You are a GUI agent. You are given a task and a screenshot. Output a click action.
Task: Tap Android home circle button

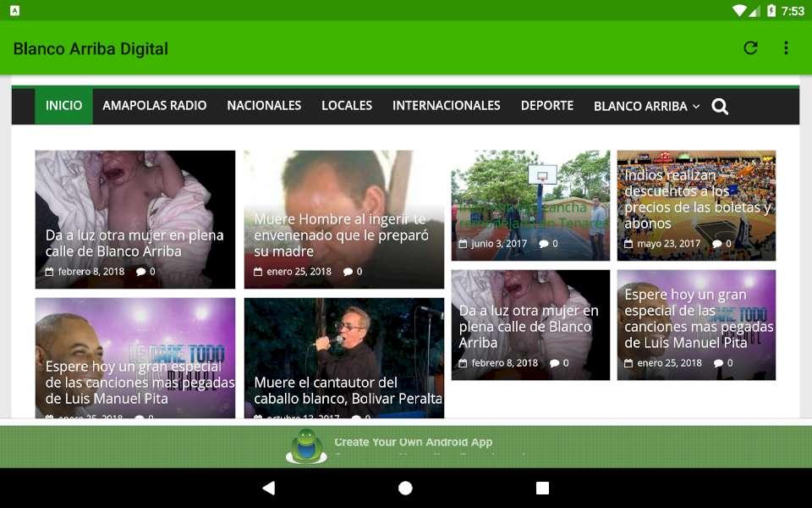405,488
